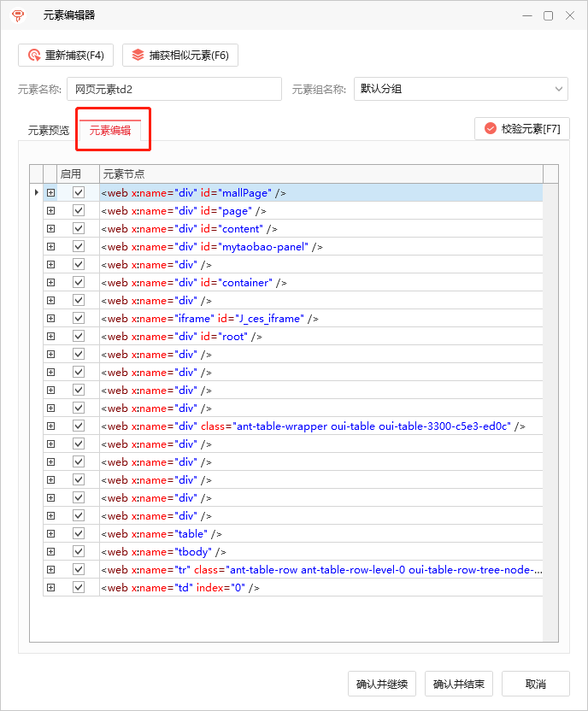Click Confirm and Finish button
Viewport: 588px width, 711px height.
click(459, 684)
